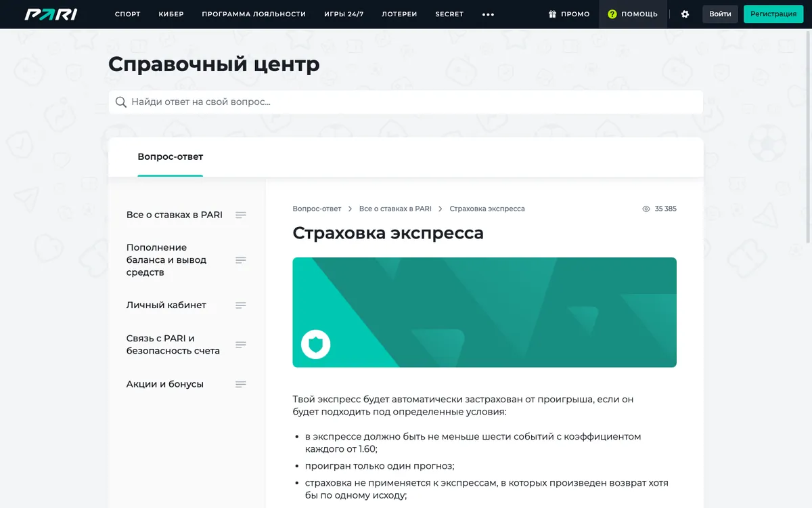Focus the Найди ответ search field

[405, 102]
